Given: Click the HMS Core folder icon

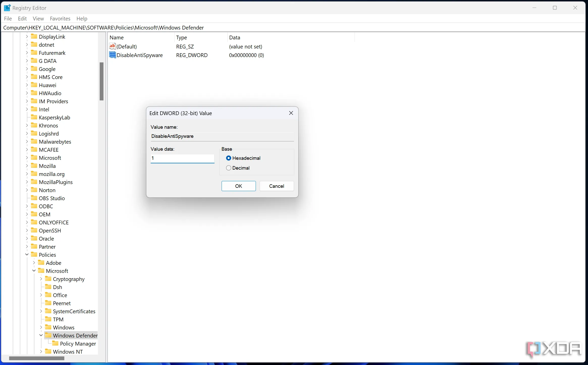Looking at the screenshot, I should 34,77.
